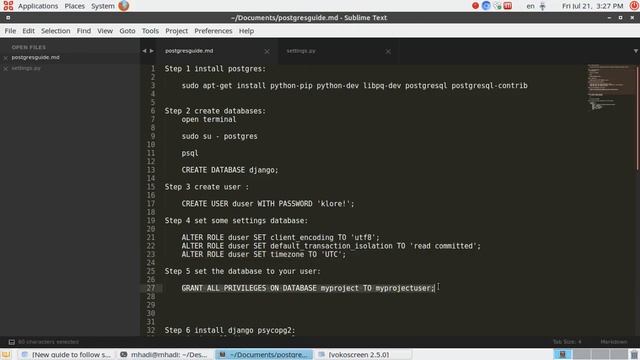Open Tab Size selector in status bar
The height and width of the screenshot is (360, 640).
567,342
